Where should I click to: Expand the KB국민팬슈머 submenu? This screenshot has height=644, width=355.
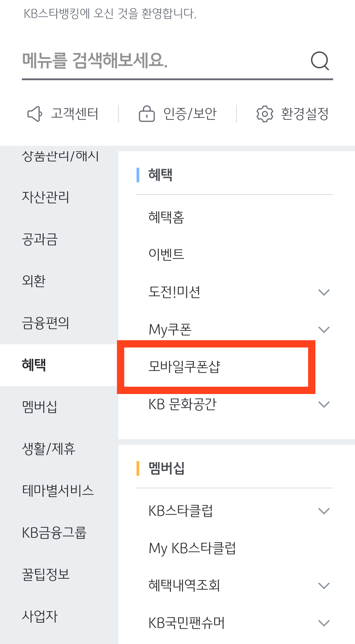[x=324, y=622]
